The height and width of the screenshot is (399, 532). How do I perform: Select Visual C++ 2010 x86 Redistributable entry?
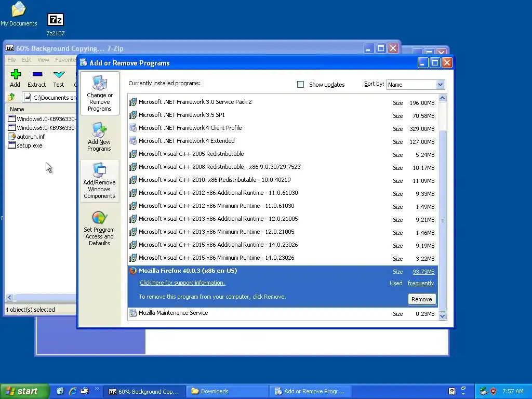click(283, 180)
